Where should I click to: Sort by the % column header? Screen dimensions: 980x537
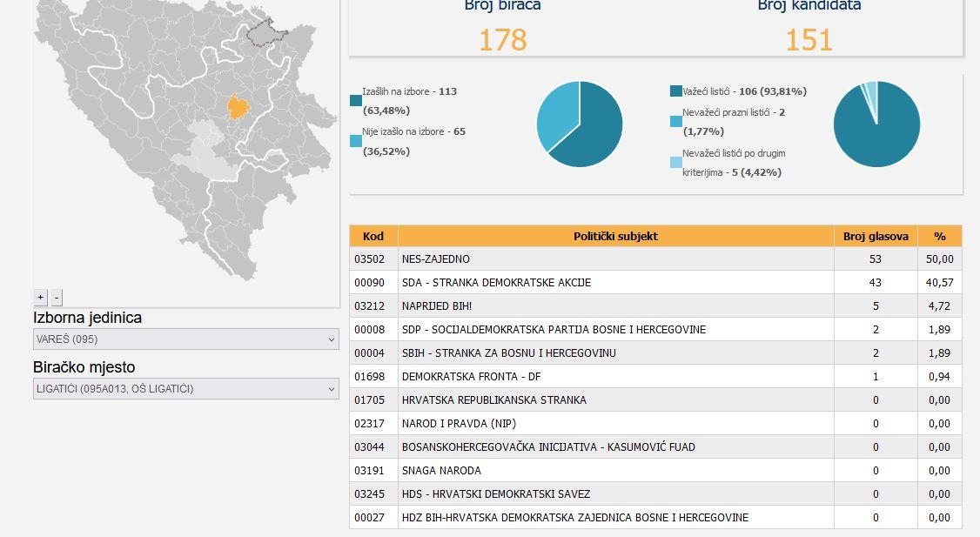click(x=940, y=237)
